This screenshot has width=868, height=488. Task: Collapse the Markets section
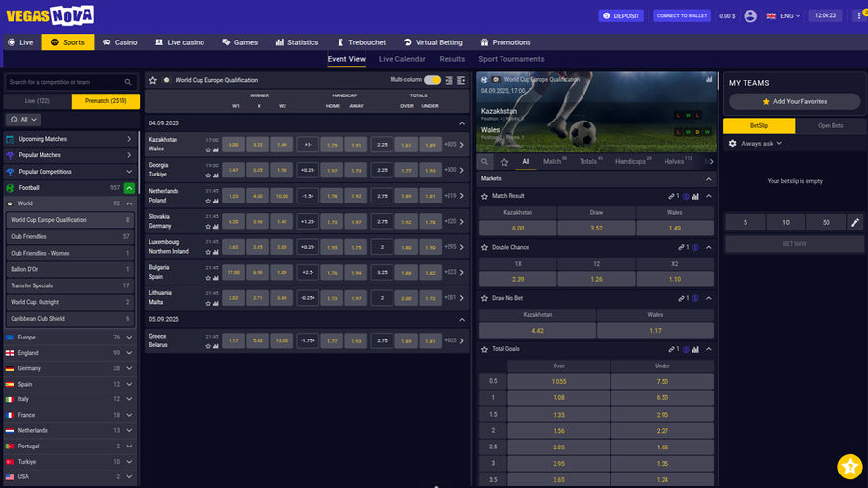[x=709, y=179]
